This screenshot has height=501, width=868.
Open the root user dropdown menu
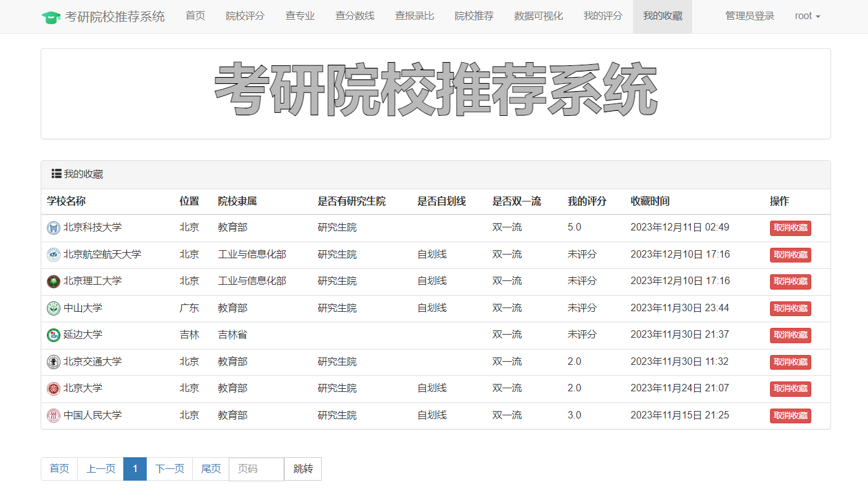[808, 16]
